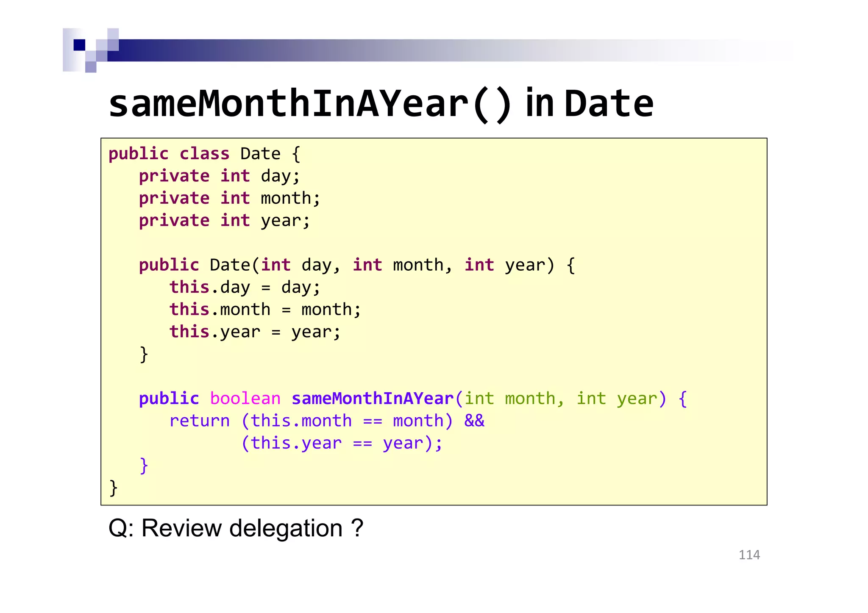Click the slide number 114
The height and width of the screenshot is (613, 868).
pos(749,555)
